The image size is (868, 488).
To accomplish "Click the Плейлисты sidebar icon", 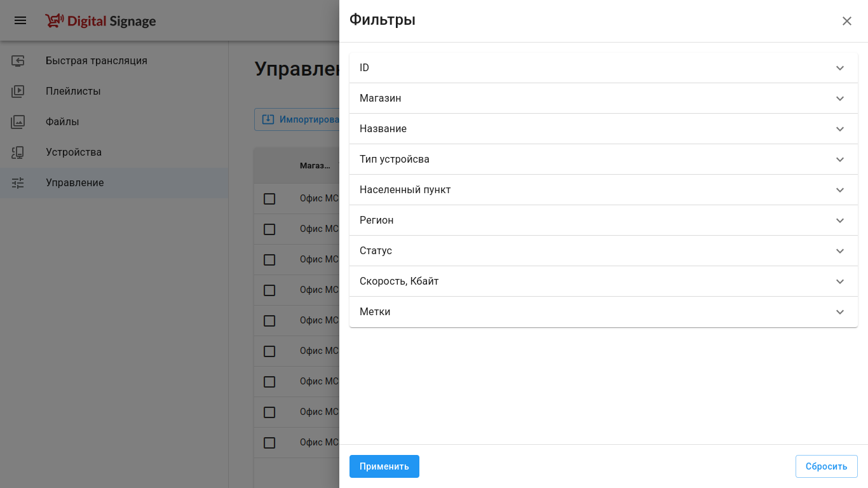I will (x=18, y=91).
